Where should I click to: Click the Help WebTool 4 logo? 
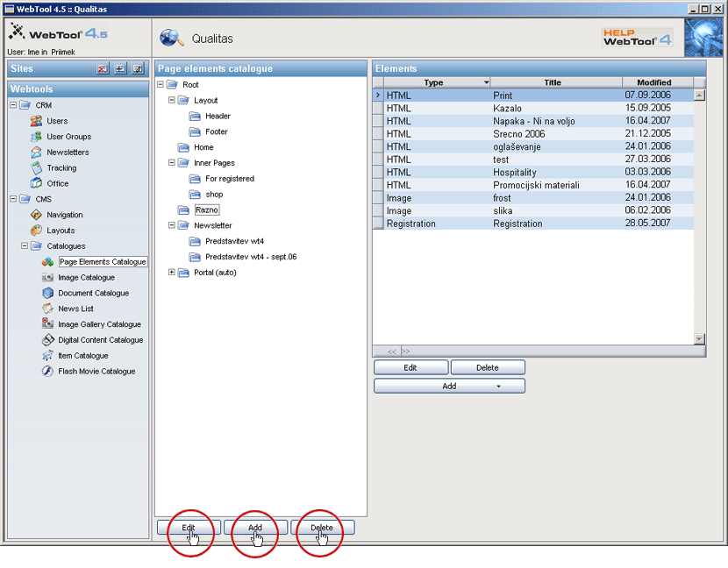[637, 38]
